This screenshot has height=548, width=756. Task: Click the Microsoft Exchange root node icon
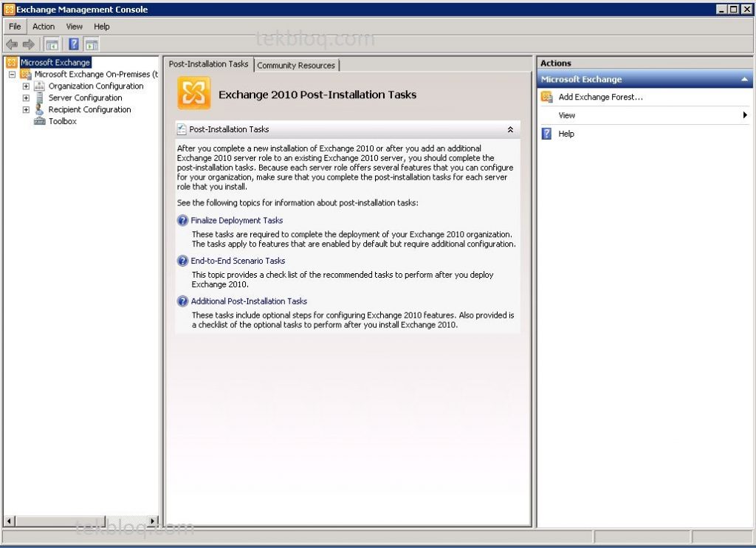(12, 62)
